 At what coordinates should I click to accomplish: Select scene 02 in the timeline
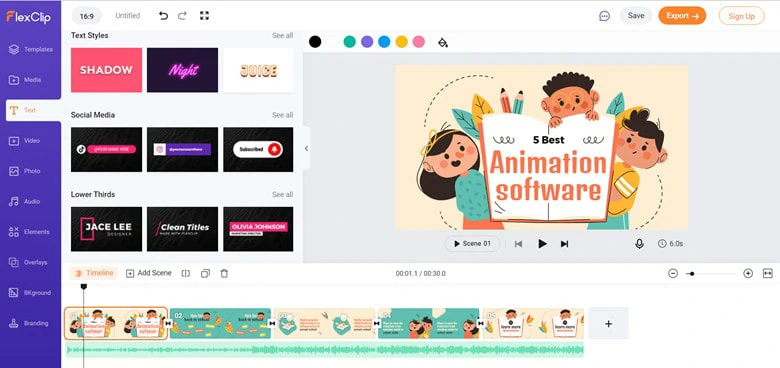point(220,323)
